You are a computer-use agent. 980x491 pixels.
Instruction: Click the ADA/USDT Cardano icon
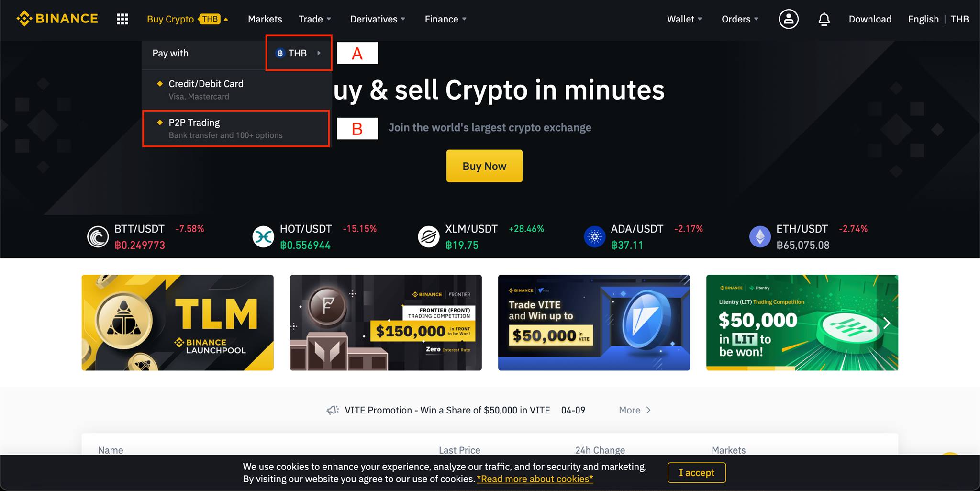(x=595, y=236)
